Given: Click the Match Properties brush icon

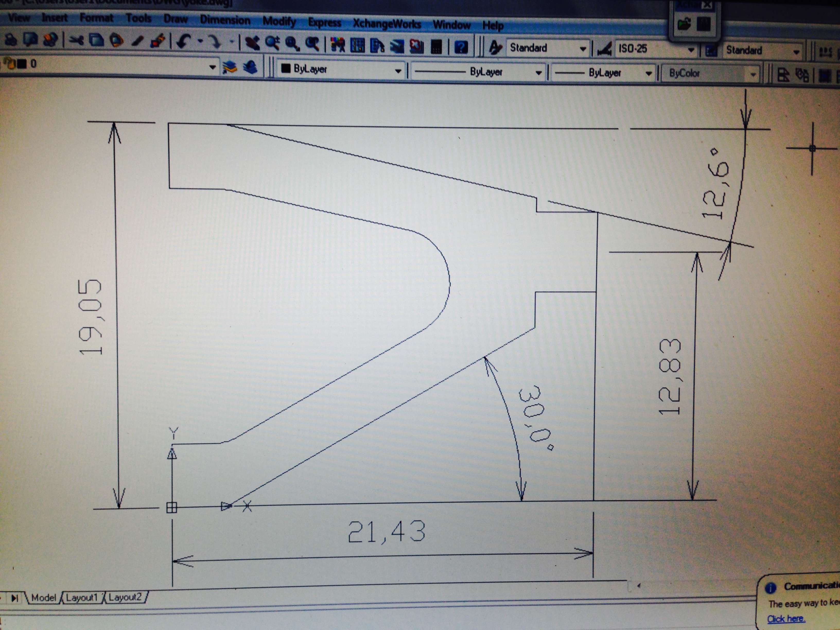Looking at the screenshot, I should click(x=137, y=41).
